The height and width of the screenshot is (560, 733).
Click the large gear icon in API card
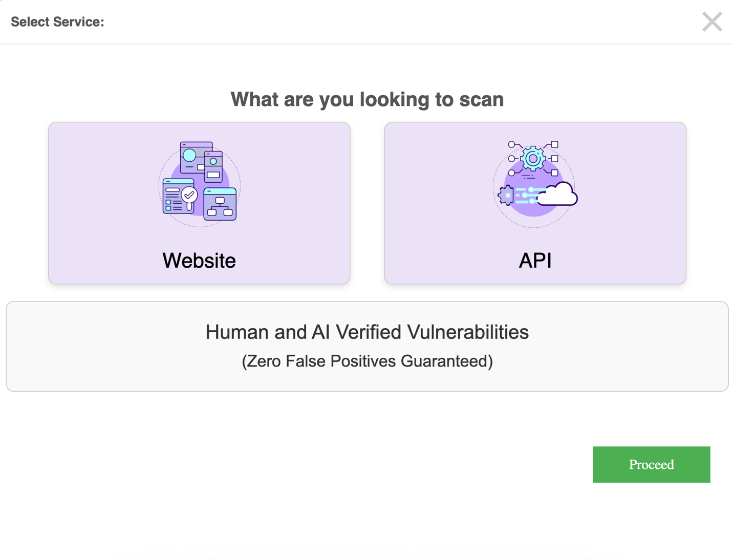click(533, 159)
